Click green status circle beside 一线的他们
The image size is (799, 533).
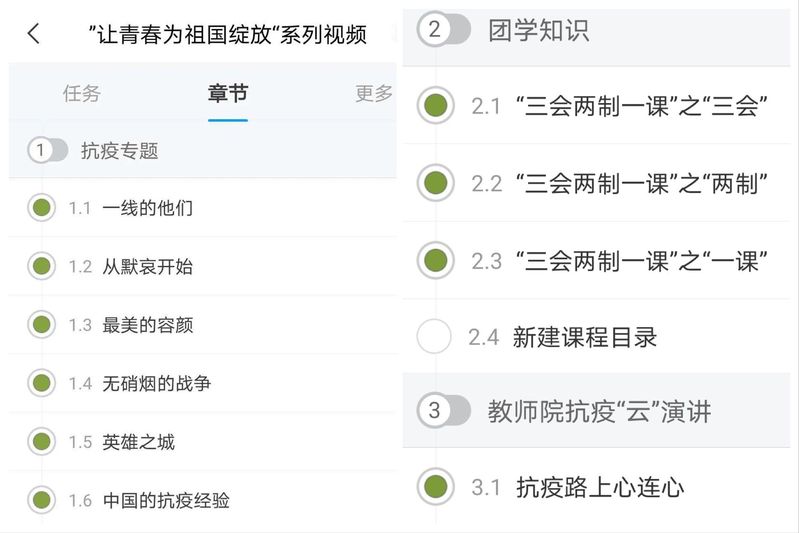(x=41, y=208)
